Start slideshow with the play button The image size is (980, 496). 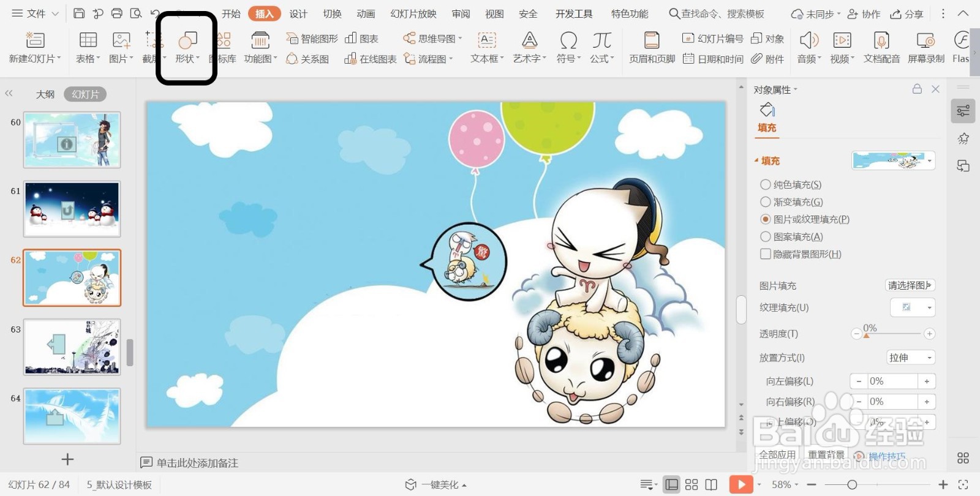(x=741, y=484)
